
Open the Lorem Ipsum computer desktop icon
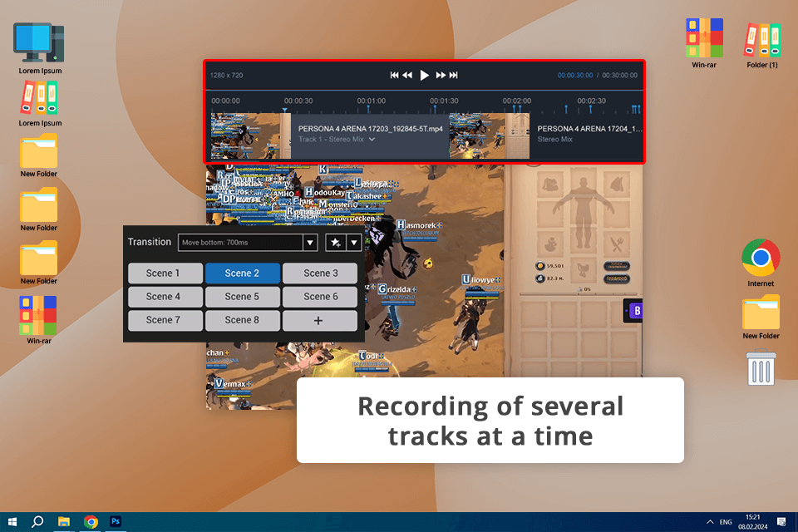40,48
